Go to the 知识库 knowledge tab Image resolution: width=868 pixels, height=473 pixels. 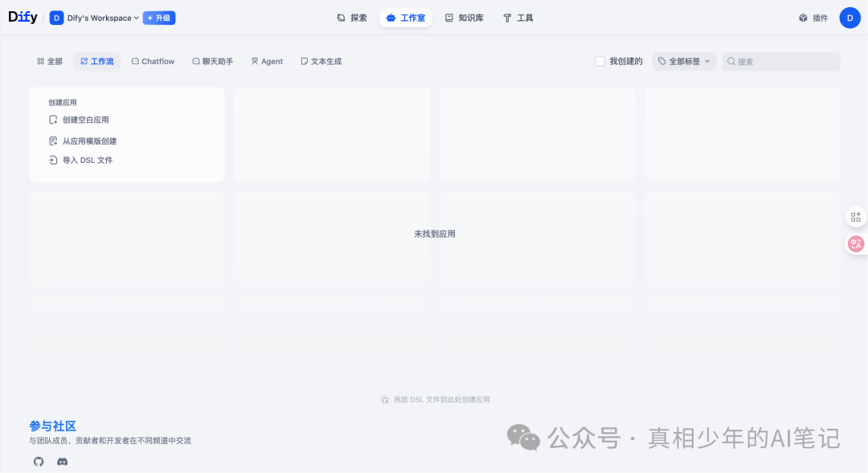pyautogui.click(x=465, y=18)
